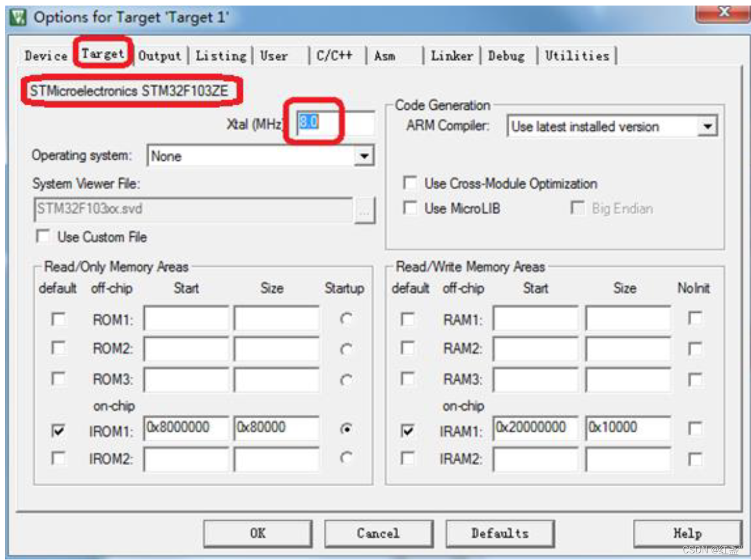Switch to the Device tab
This screenshot has width=751, height=560.
tap(46, 55)
